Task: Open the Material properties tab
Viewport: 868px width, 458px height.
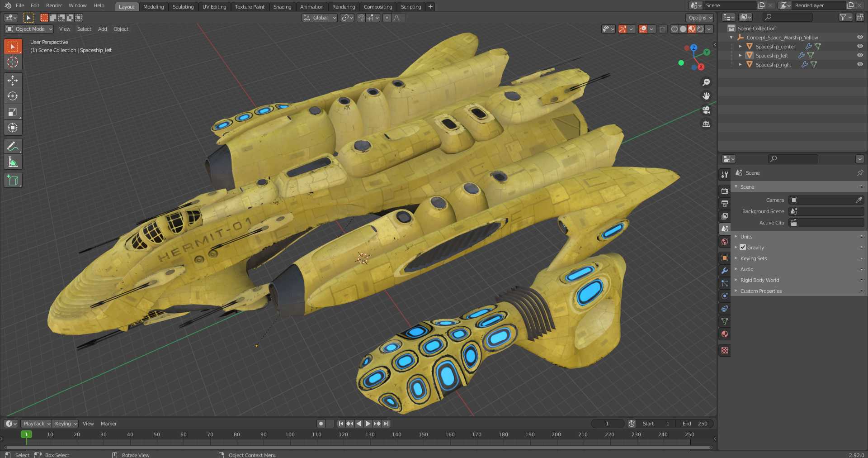Action: pyautogui.click(x=725, y=334)
